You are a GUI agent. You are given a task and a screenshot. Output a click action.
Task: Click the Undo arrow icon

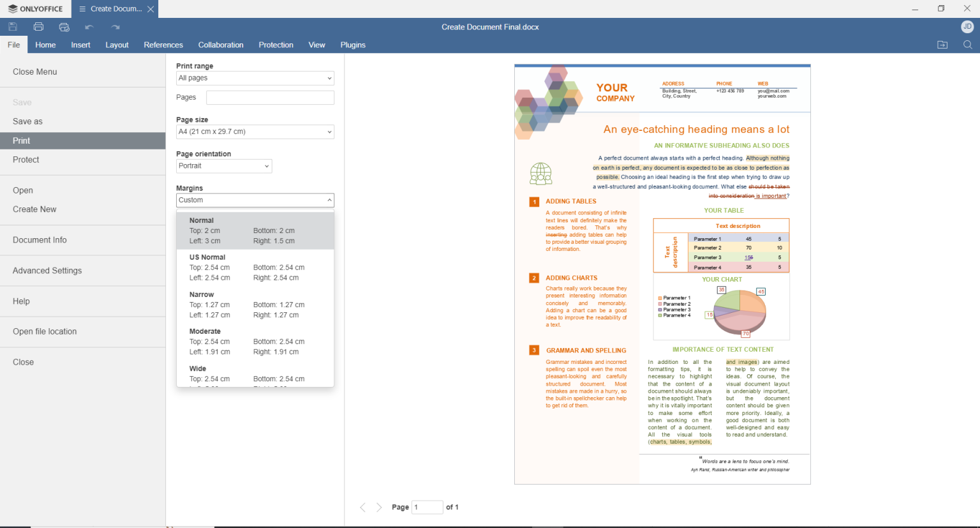(x=89, y=27)
